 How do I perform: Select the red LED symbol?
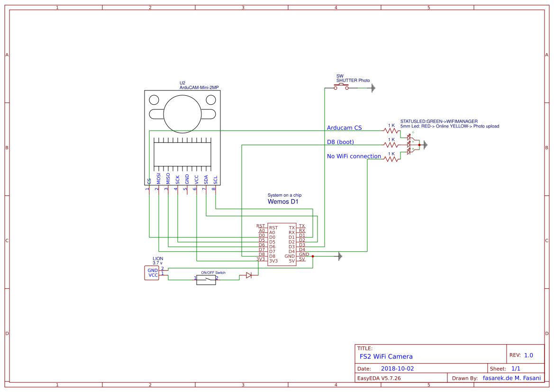pyautogui.click(x=409, y=145)
